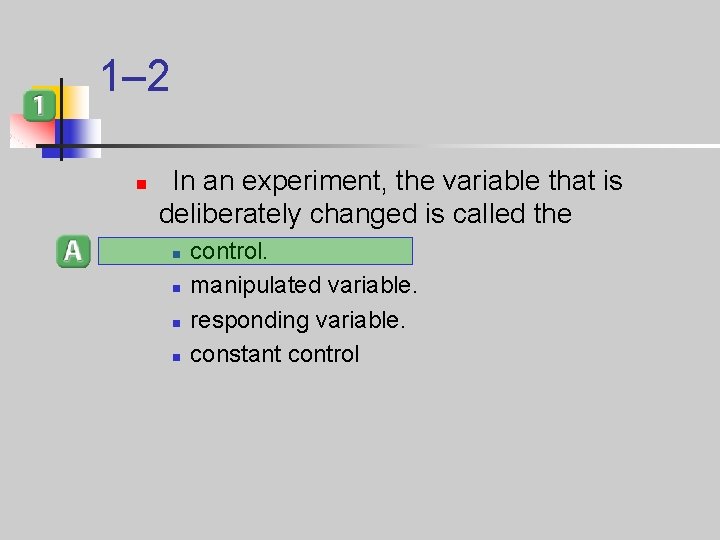Screen dimensions: 720x540
Task: Click the question line 'In an experiment, the variable that is'
Action: pyautogui.click(x=398, y=180)
